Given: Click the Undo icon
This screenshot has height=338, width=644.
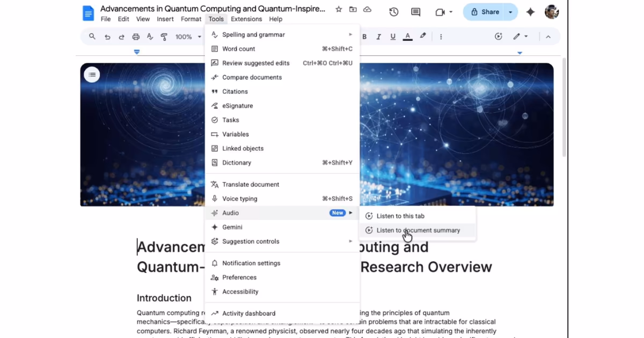Looking at the screenshot, I should [107, 36].
